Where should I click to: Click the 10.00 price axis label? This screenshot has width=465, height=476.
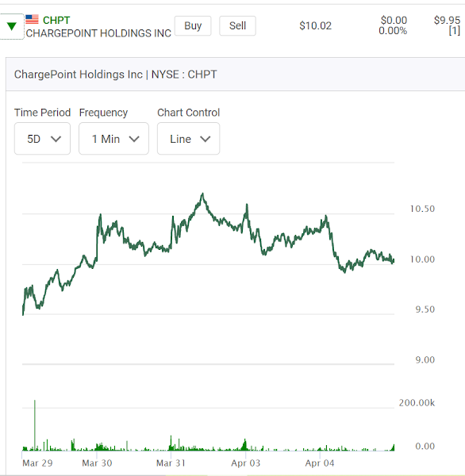tap(422, 259)
